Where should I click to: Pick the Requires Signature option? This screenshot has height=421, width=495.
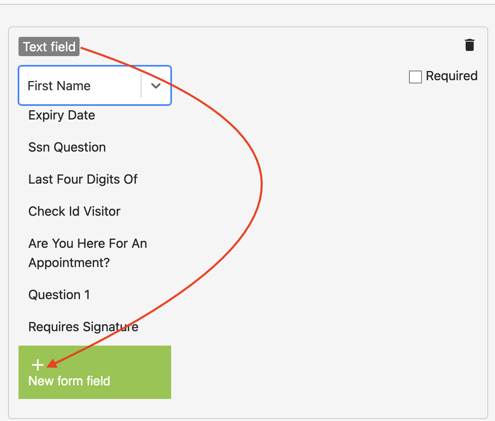(83, 327)
